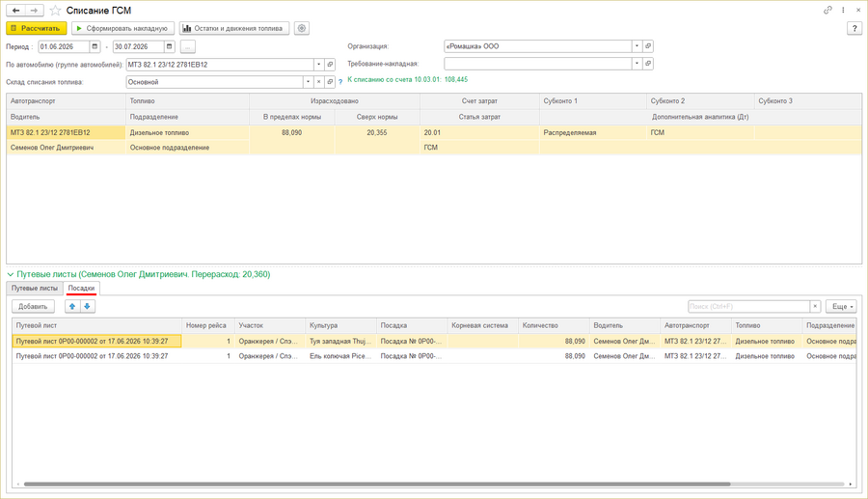Click the Добавить button
This screenshot has width=868, height=499.
(33, 306)
